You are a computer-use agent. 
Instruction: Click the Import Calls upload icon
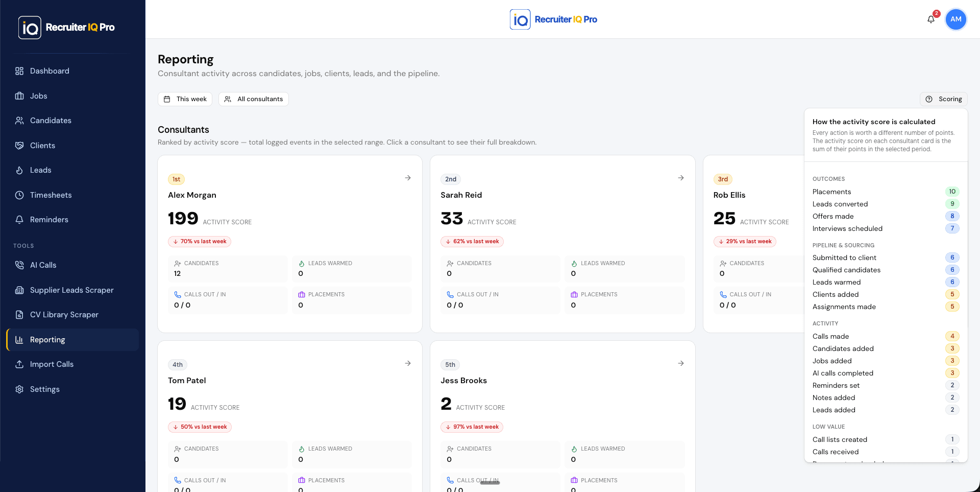pyautogui.click(x=19, y=364)
